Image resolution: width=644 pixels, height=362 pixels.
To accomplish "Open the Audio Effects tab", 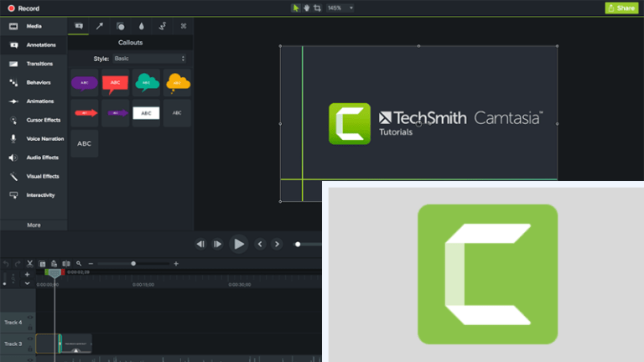I will coord(34,158).
